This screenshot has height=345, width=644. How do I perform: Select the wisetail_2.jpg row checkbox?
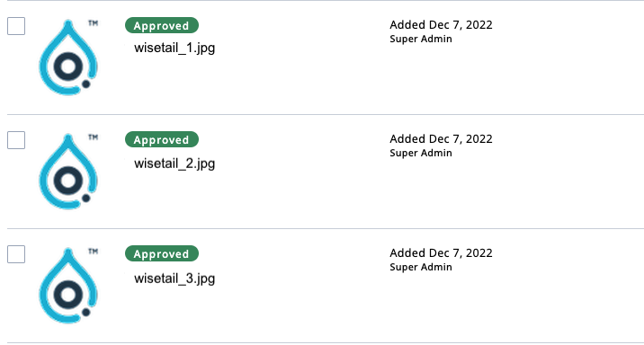pyautogui.click(x=16, y=140)
